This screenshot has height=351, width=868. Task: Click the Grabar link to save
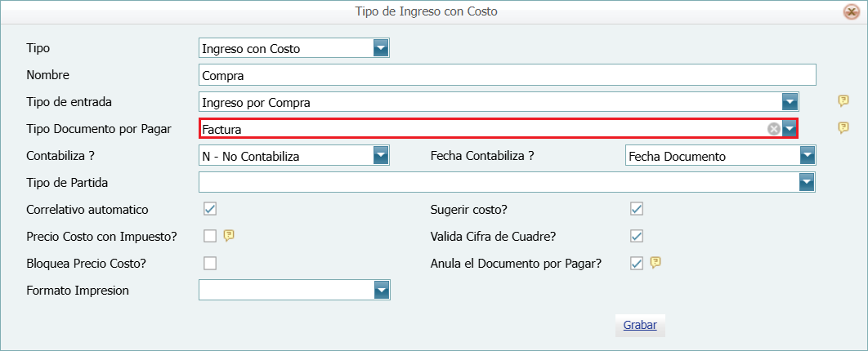640,325
